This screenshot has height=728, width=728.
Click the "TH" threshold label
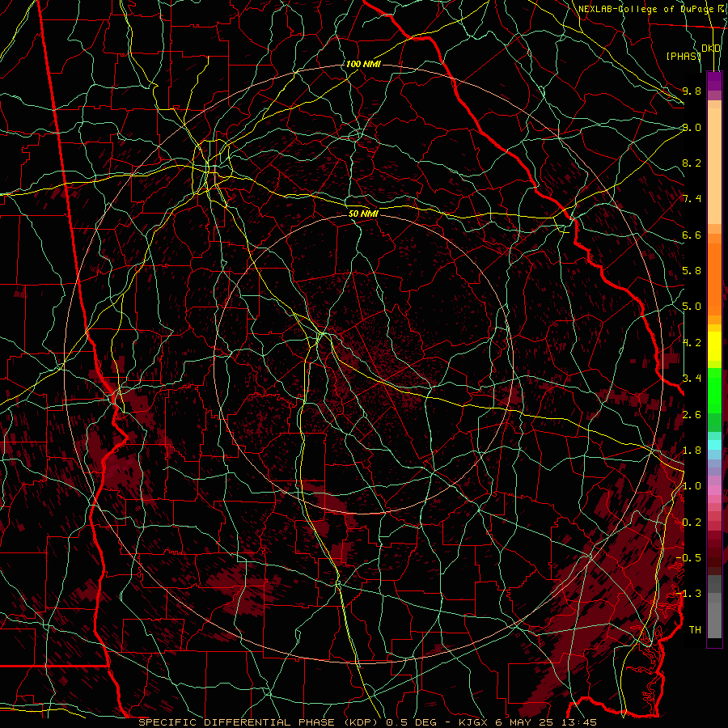click(x=695, y=630)
